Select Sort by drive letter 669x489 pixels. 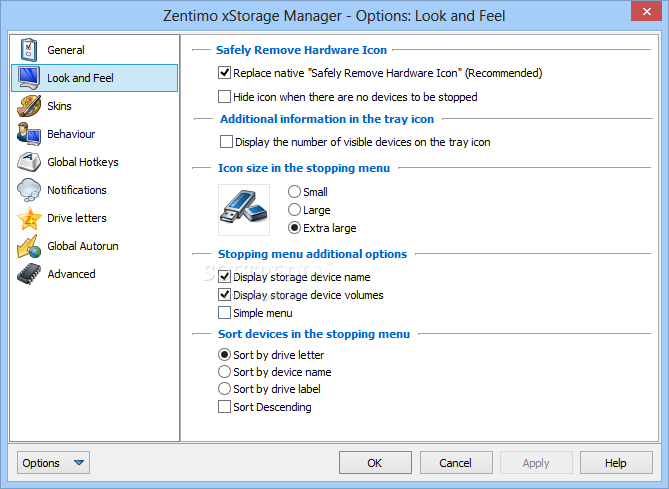tap(224, 355)
